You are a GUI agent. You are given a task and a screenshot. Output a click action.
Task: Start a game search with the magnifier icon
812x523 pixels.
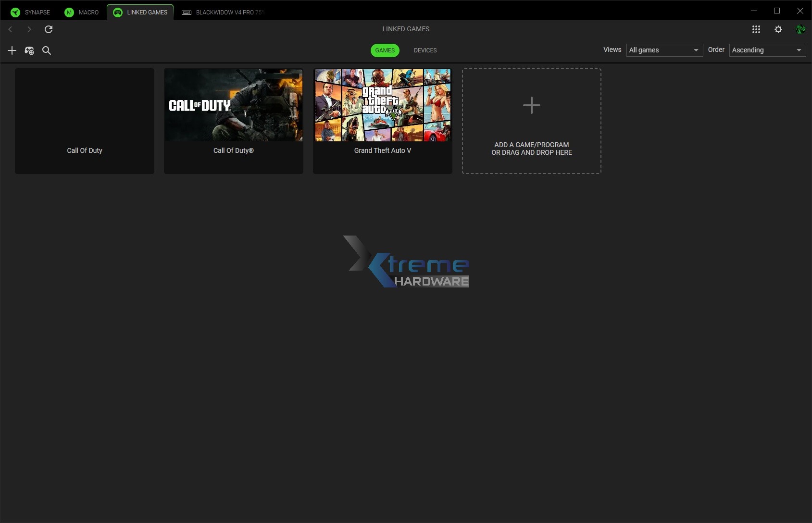(46, 50)
